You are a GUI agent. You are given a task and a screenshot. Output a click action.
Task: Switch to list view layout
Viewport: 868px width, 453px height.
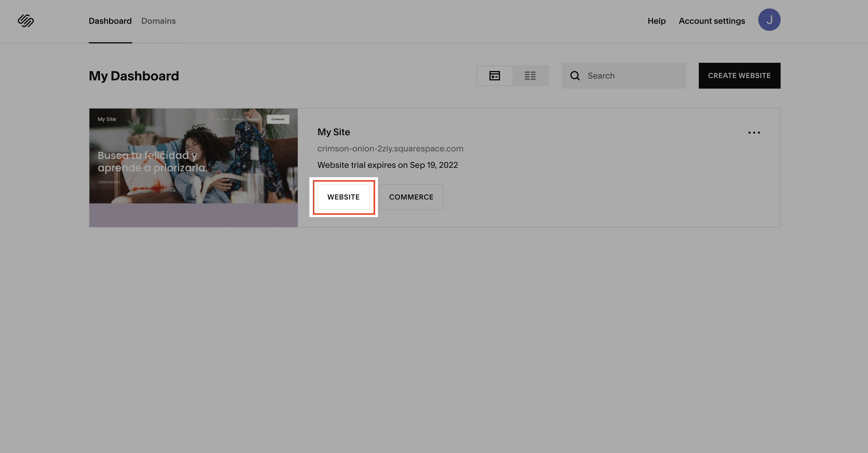tap(530, 75)
